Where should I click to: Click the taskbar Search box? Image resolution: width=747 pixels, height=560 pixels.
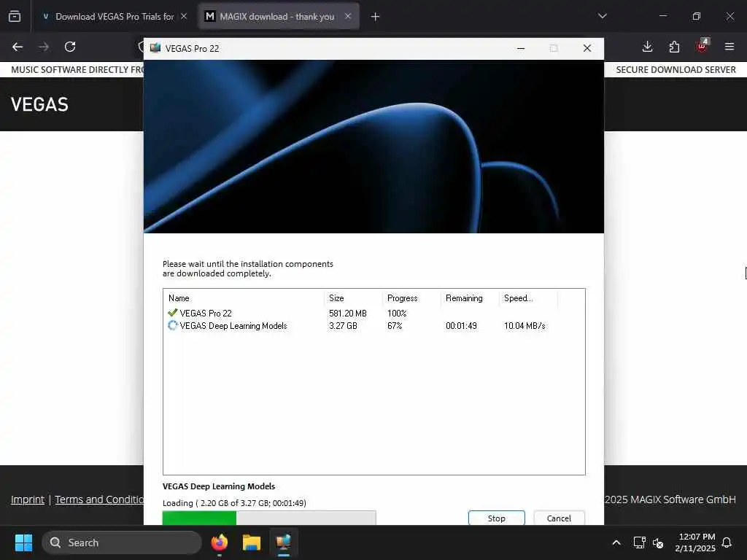pyautogui.click(x=122, y=542)
